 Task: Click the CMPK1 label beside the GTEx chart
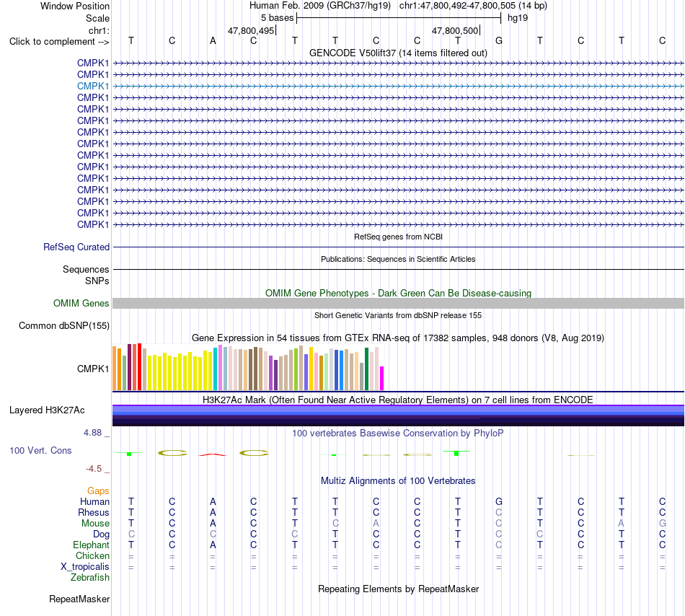coord(92,369)
